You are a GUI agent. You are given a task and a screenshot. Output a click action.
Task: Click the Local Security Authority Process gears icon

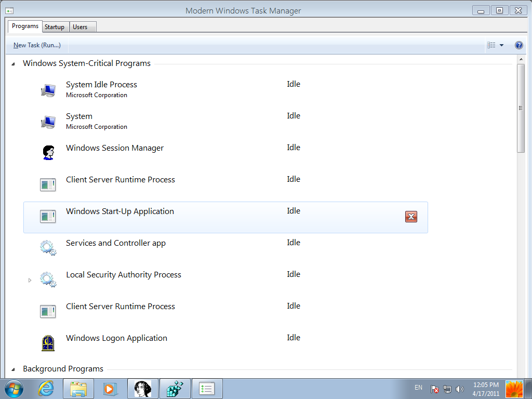click(x=48, y=280)
